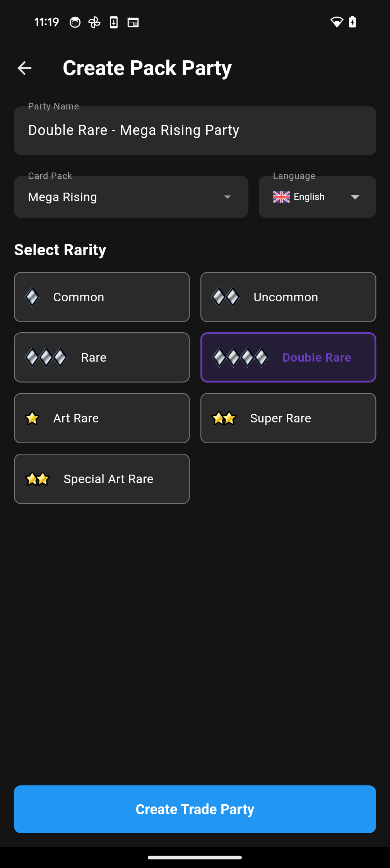The image size is (390, 868).
Task: Tap the two-diamond Uncommon rarity icon
Action: tap(226, 297)
